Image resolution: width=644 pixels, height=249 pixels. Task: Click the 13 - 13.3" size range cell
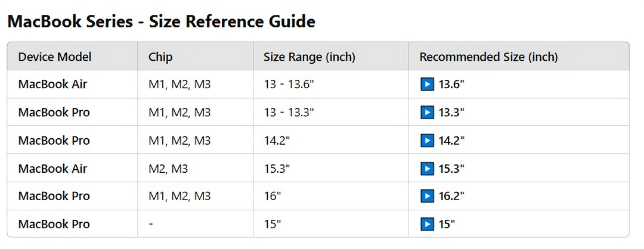click(289, 113)
